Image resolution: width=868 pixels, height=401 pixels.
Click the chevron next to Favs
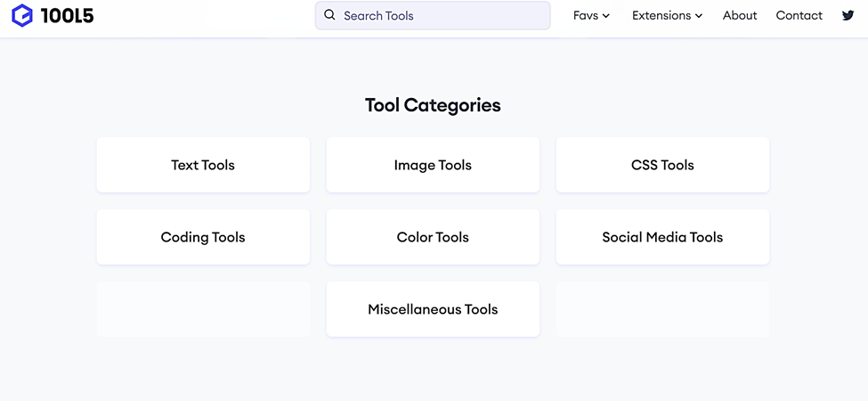pyautogui.click(x=606, y=16)
